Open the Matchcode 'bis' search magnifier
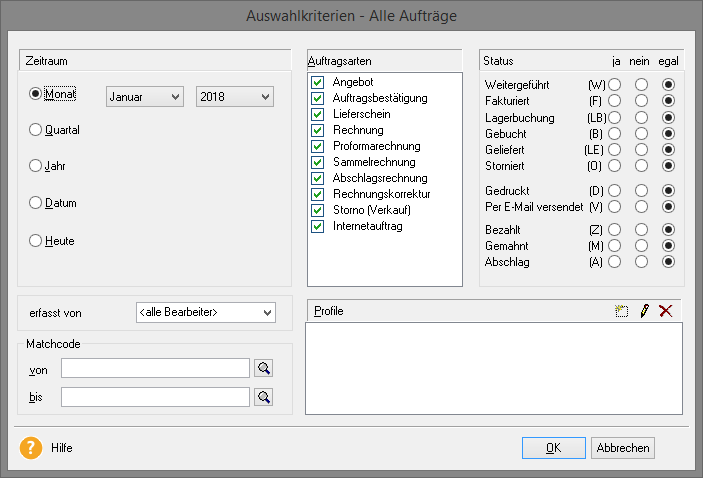Screen dimensions: 703x478 pos(264,397)
